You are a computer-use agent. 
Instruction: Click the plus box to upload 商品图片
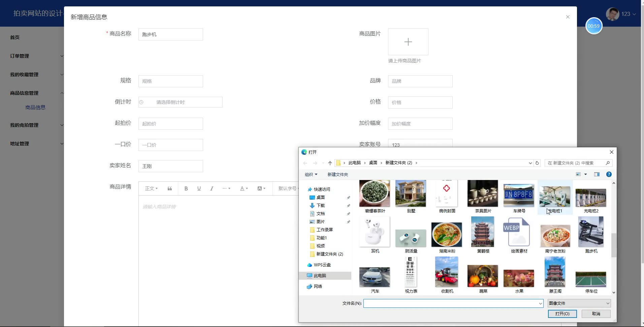[408, 42]
